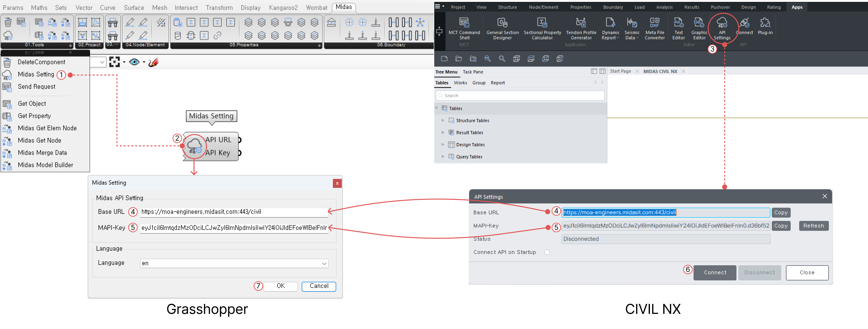Click Copy next to MAPI-Key
Image resolution: width=868 pixels, height=329 pixels.
coord(781,226)
